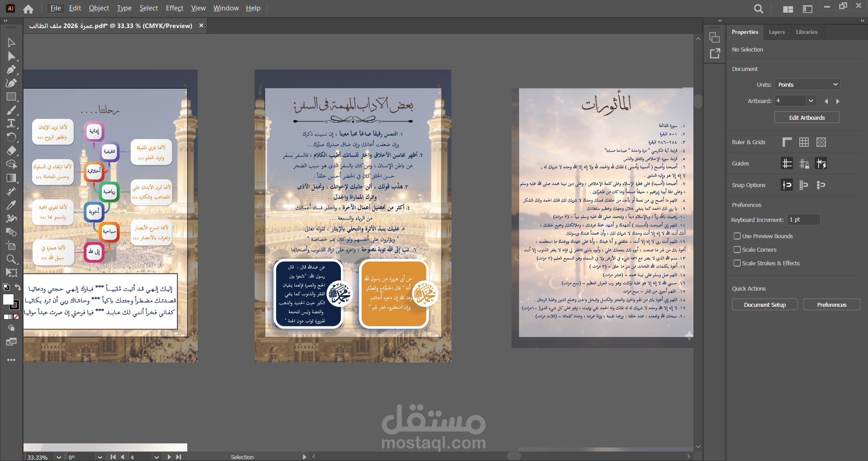Click the white Fill color swatch

pyautogui.click(x=8, y=299)
